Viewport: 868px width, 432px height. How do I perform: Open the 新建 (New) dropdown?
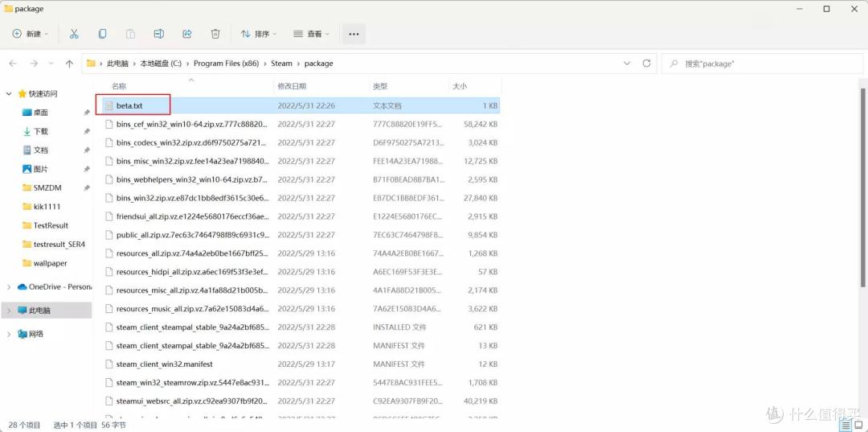(31, 34)
